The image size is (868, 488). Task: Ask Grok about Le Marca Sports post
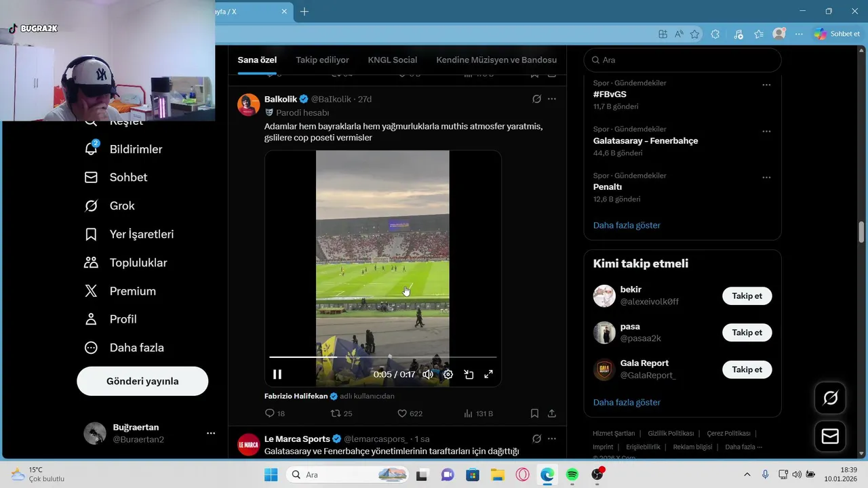(536, 439)
